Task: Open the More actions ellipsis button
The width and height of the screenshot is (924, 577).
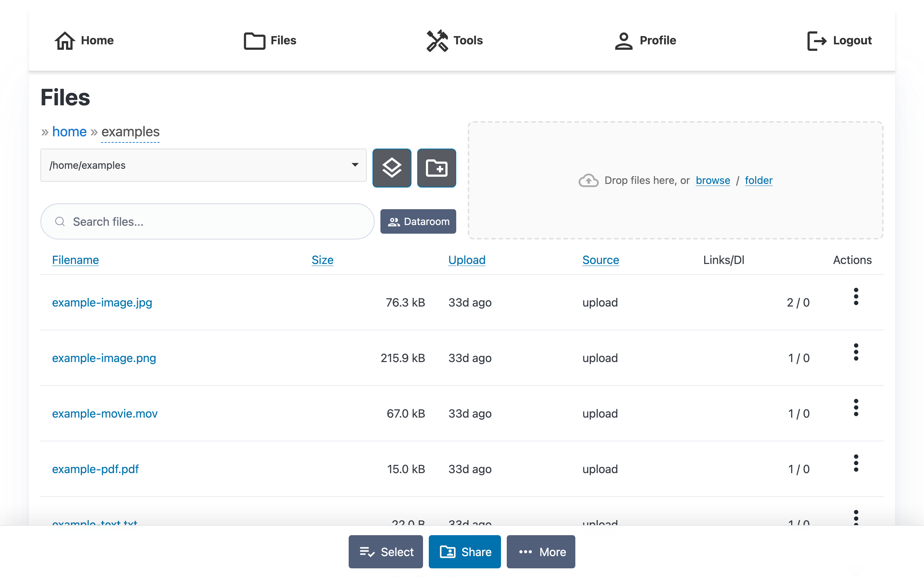Action: click(x=540, y=552)
